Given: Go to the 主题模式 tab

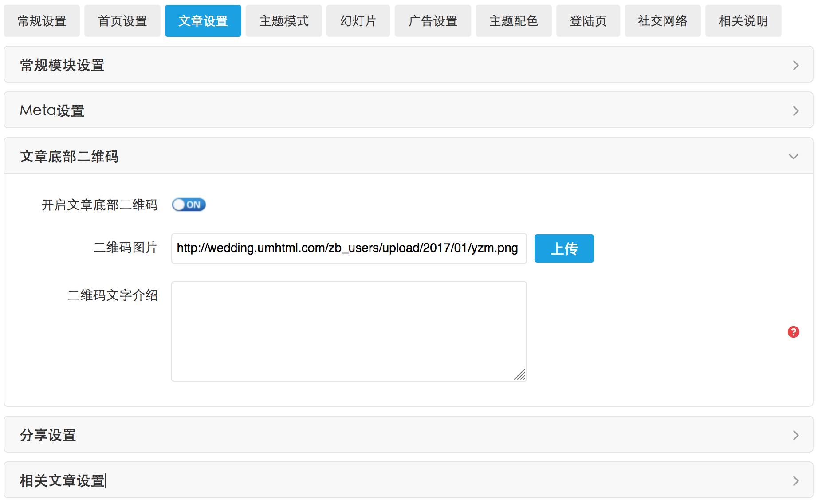Looking at the screenshot, I should point(284,21).
